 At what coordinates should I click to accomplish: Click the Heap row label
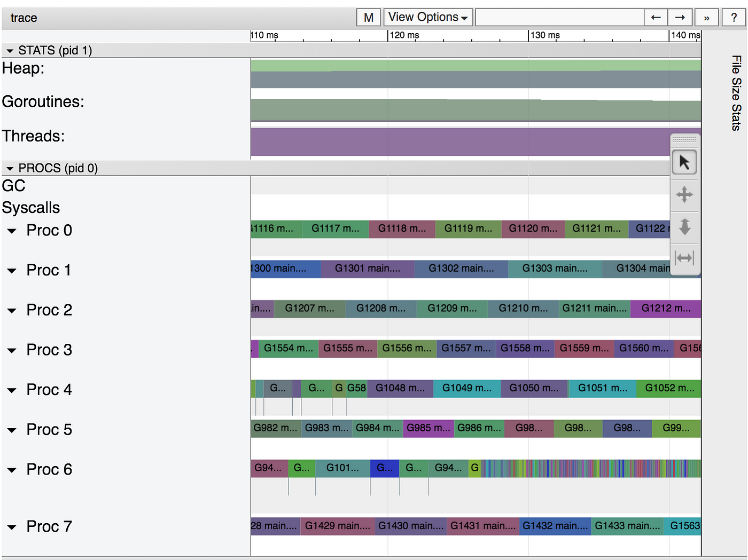23,68
